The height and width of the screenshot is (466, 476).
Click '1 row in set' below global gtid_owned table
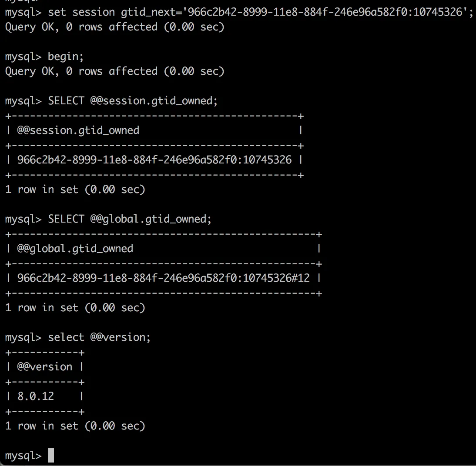pyautogui.click(x=75, y=308)
